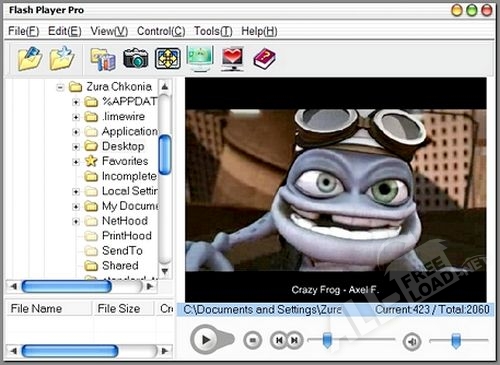This screenshot has width=500, height=365.
Task: Click the fullscreen arrows toolbar icon
Action: tap(168, 59)
